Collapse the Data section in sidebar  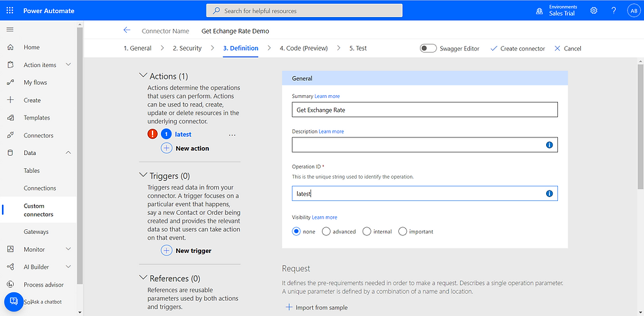pos(68,153)
